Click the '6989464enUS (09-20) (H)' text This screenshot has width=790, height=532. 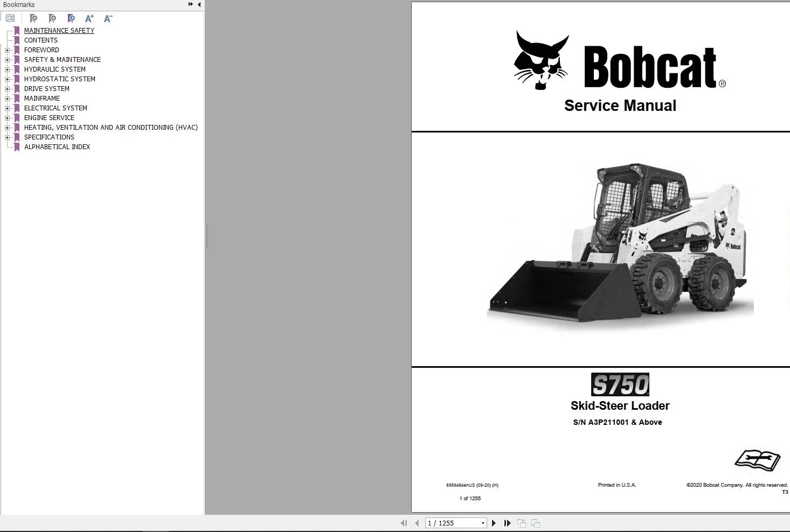[x=472, y=485]
